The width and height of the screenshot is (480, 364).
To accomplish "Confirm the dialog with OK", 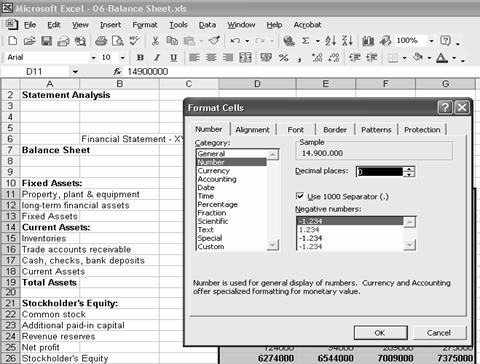I will 380,333.
